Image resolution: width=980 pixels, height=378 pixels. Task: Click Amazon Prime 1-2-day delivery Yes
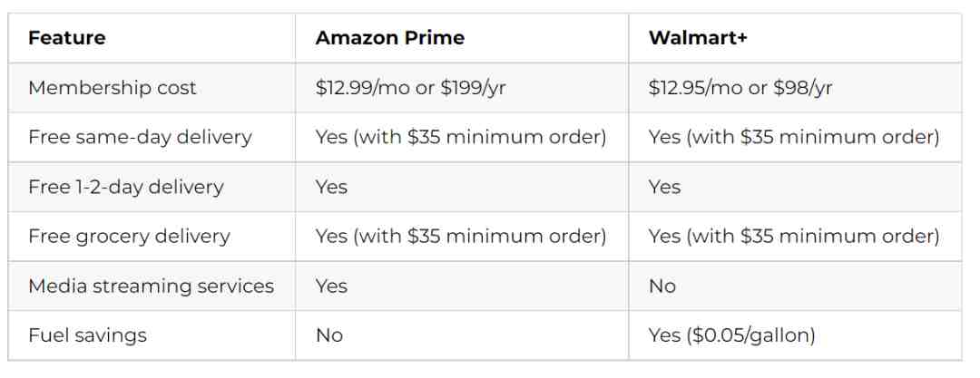(331, 187)
